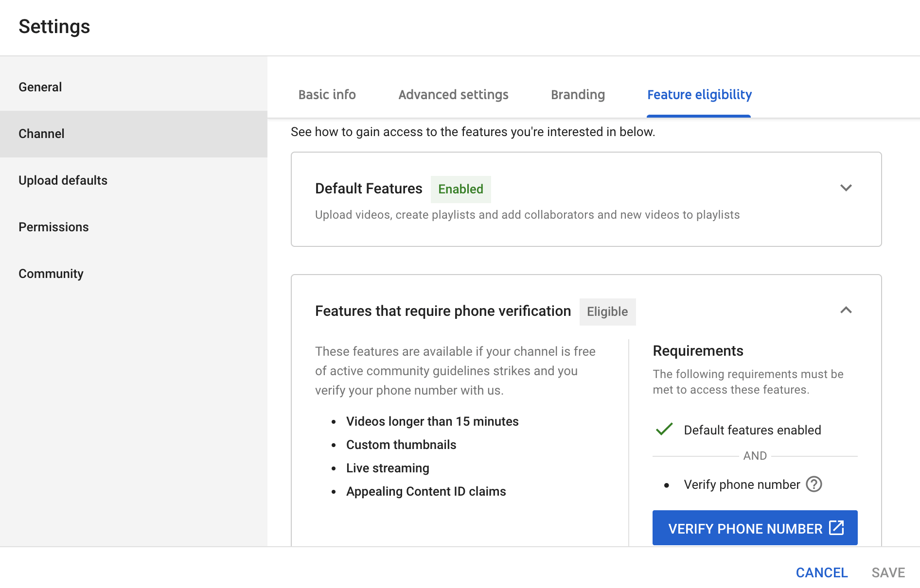
Task: Click 'Default features enabled' requirement text
Action: (x=752, y=430)
